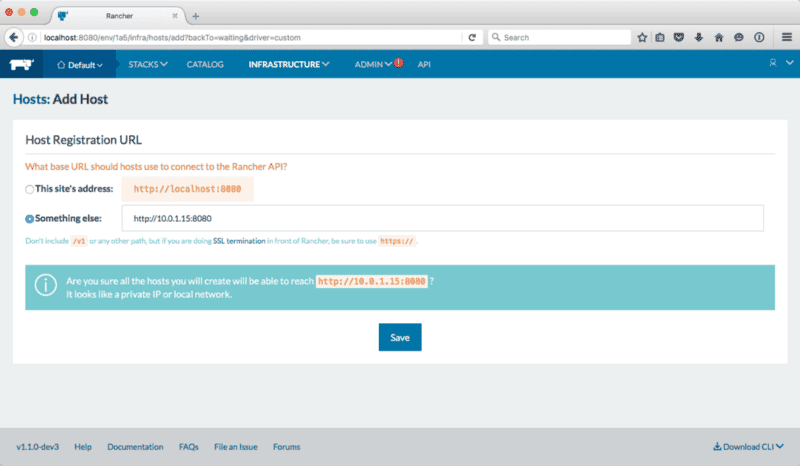Click the browser back arrow button
This screenshot has height=466, width=800.
click(15, 37)
